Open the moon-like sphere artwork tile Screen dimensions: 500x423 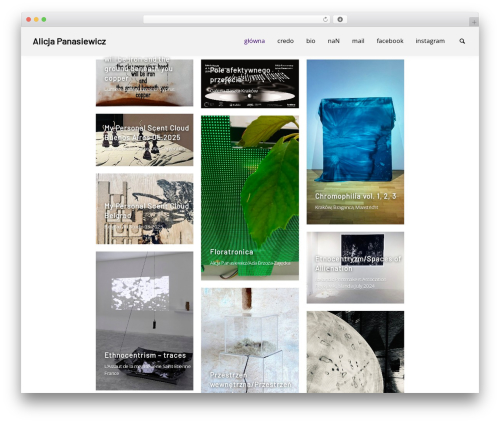(355, 352)
